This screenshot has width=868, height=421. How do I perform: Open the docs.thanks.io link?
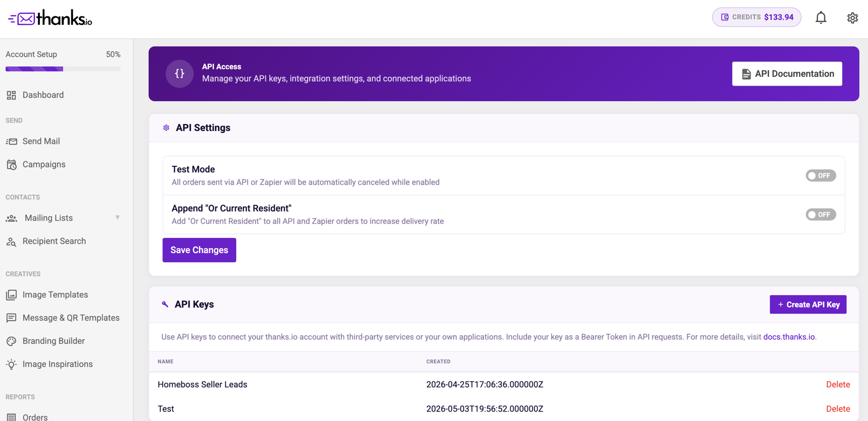pos(789,337)
